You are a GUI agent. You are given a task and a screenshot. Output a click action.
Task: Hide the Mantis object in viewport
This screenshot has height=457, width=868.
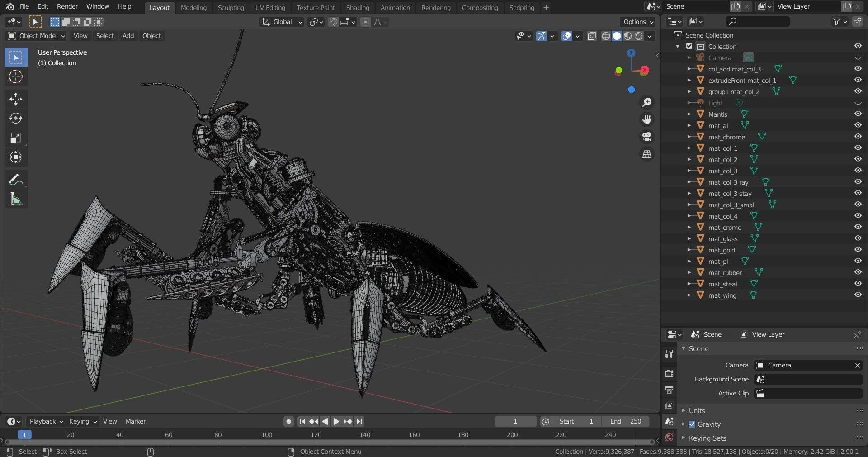tap(858, 114)
